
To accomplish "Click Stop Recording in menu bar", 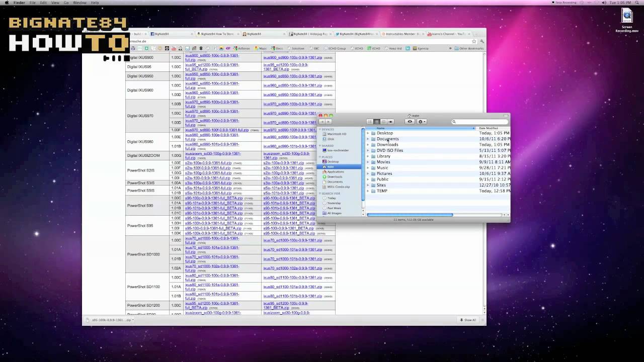I will 563,3.
